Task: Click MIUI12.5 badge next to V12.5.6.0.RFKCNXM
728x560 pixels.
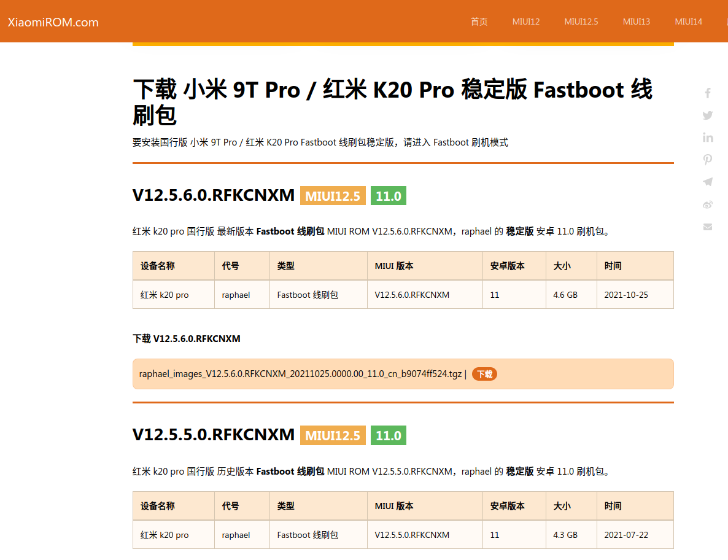Action: coord(333,195)
